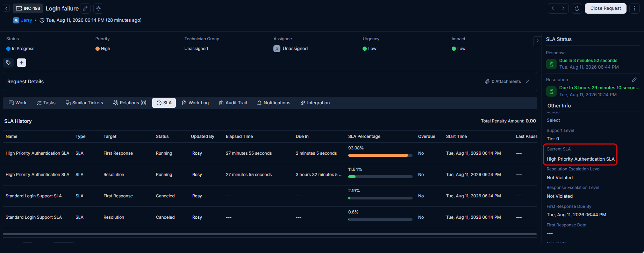
Task: Edit the Login failure subject with pencil icon
Action: [85, 8]
